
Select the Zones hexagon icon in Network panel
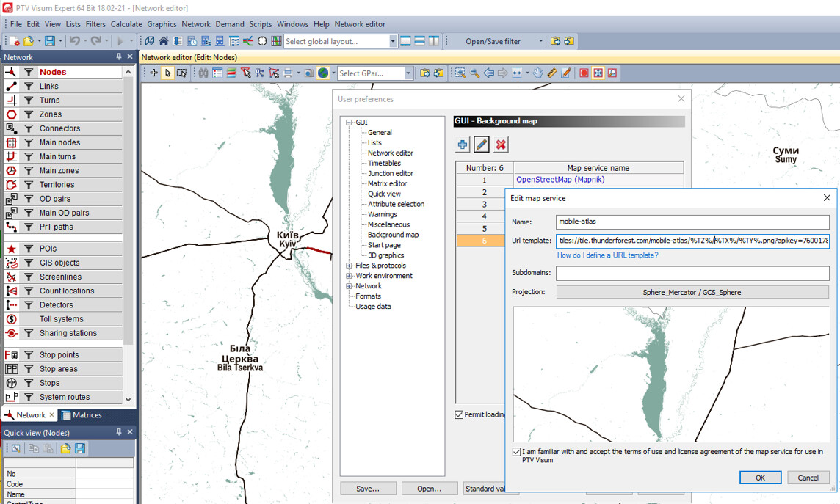(x=11, y=114)
